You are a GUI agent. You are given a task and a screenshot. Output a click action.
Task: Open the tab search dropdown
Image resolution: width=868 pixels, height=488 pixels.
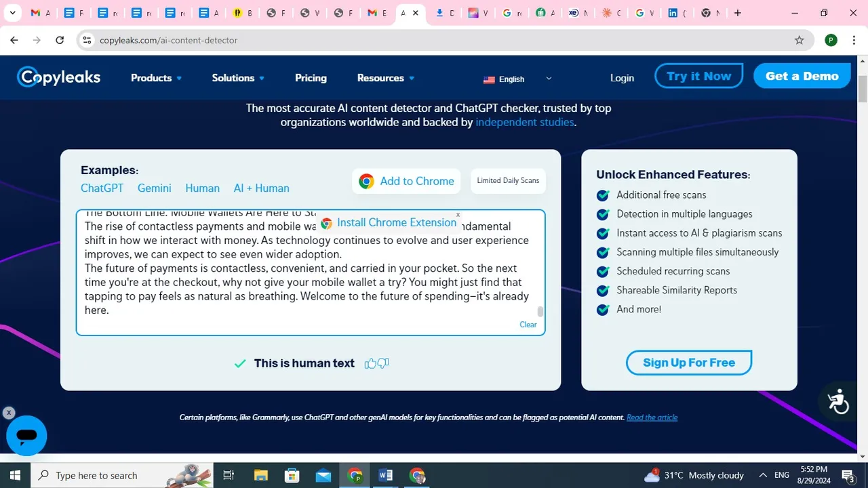(12, 13)
